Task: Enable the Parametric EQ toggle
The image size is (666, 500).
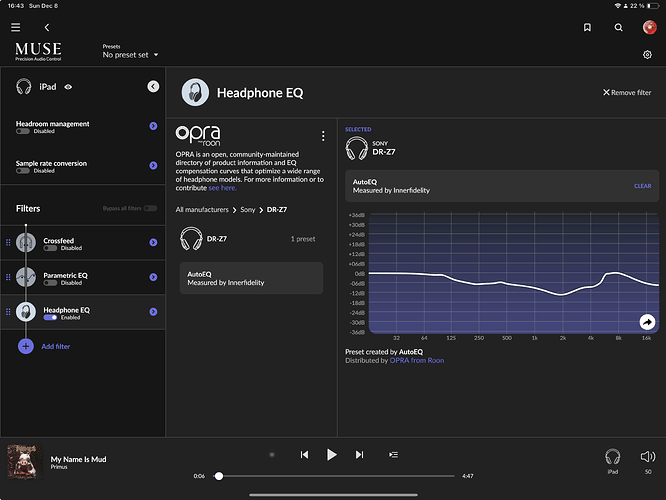Action: 50,283
